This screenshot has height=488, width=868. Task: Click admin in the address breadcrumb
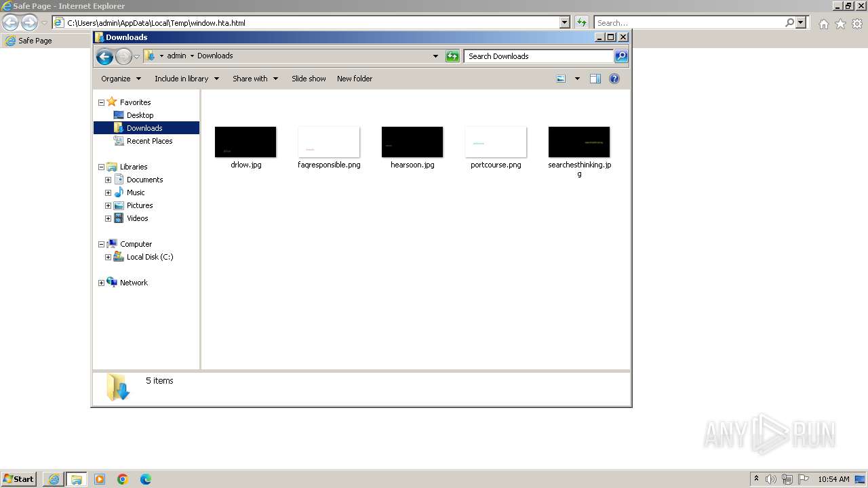(176, 56)
